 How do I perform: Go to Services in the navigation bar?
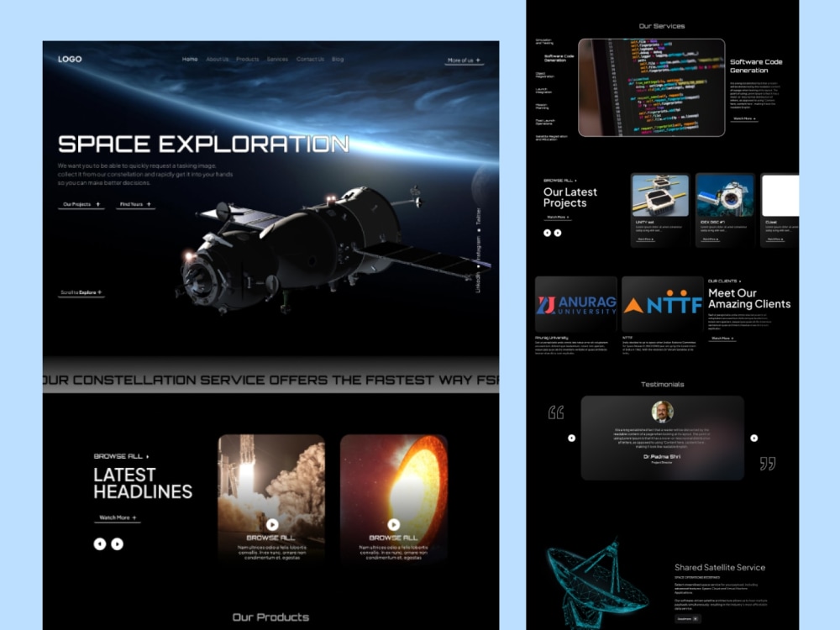pyautogui.click(x=277, y=59)
